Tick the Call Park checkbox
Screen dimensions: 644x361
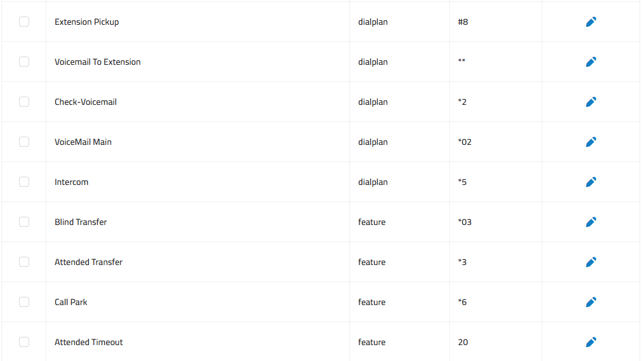(x=24, y=302)
